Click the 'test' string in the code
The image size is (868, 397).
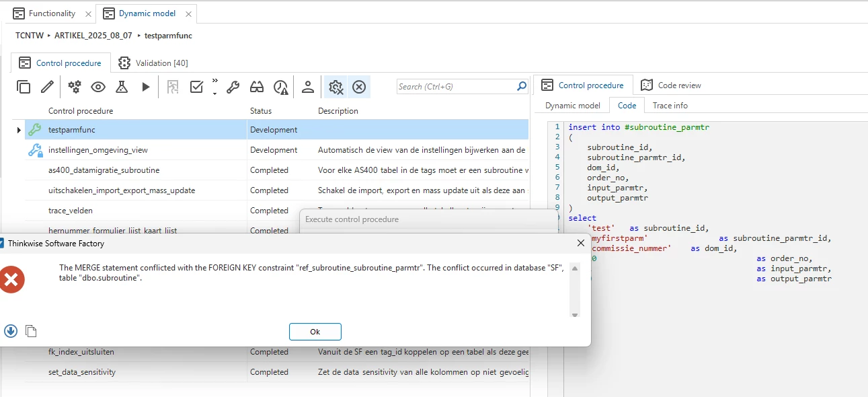coord(601,228)
